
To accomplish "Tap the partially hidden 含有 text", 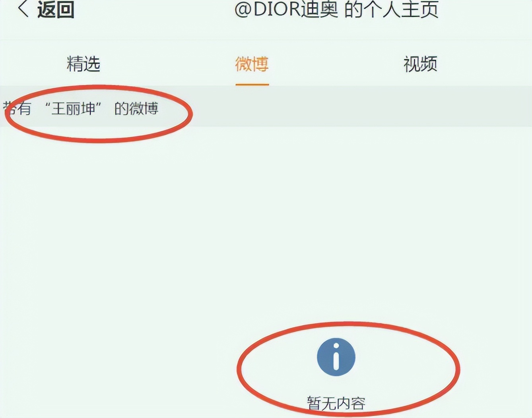I will pyautogui.click(x=17, y=108).
